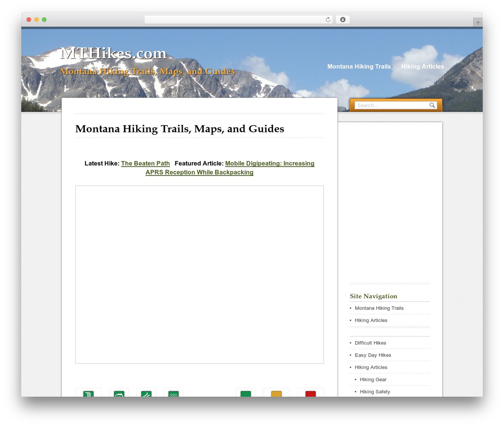The width and height of the screenshot is (504, 427).
Task: Click the green water waves map icon
Action: [x=173, y=394]
